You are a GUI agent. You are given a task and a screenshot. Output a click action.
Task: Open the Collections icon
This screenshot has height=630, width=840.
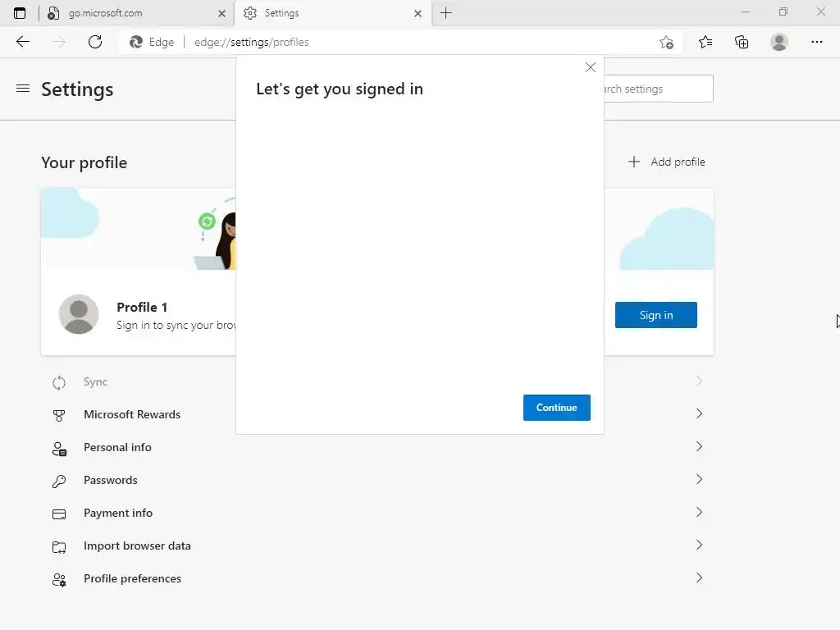(x=742, y=42)
